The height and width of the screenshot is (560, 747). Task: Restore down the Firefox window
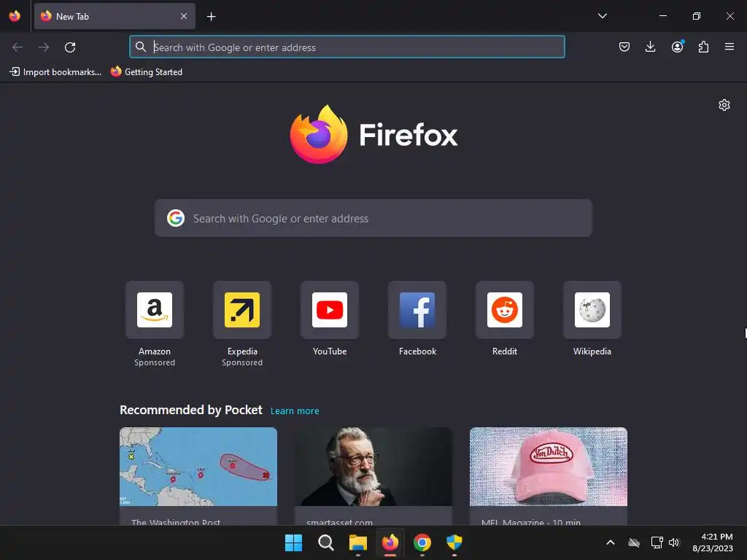(x=697, y=16)
